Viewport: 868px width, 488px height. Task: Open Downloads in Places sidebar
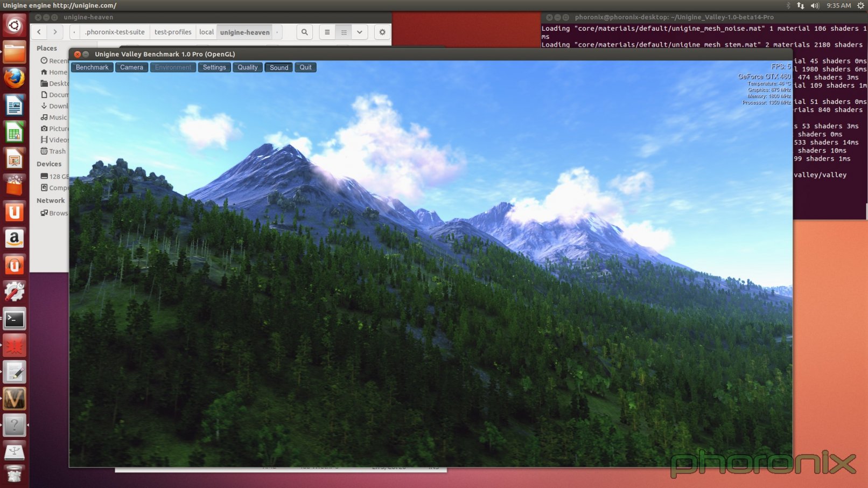[x=54, y=106]
